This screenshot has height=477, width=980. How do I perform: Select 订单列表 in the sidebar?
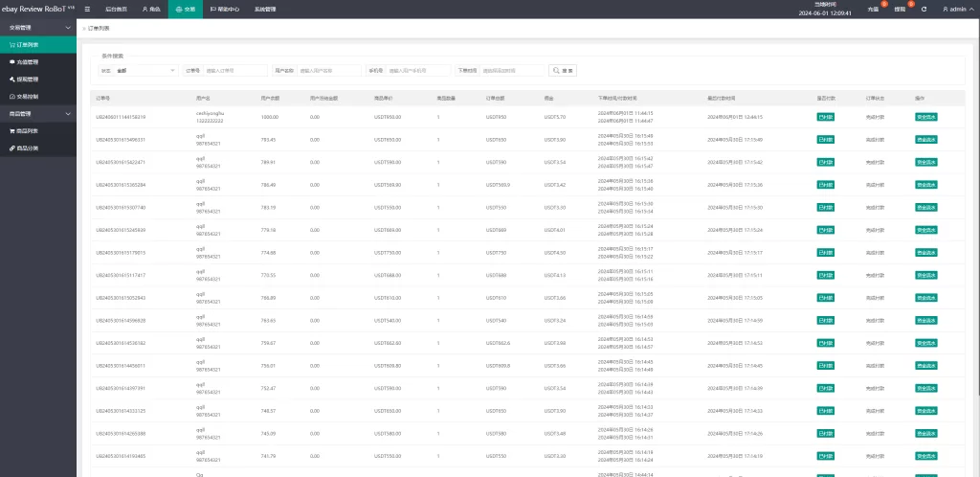[27, 44]
